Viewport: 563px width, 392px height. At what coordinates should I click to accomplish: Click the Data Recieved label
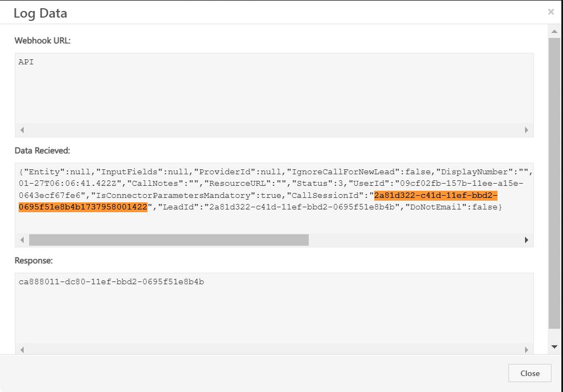tap(42, 150)
